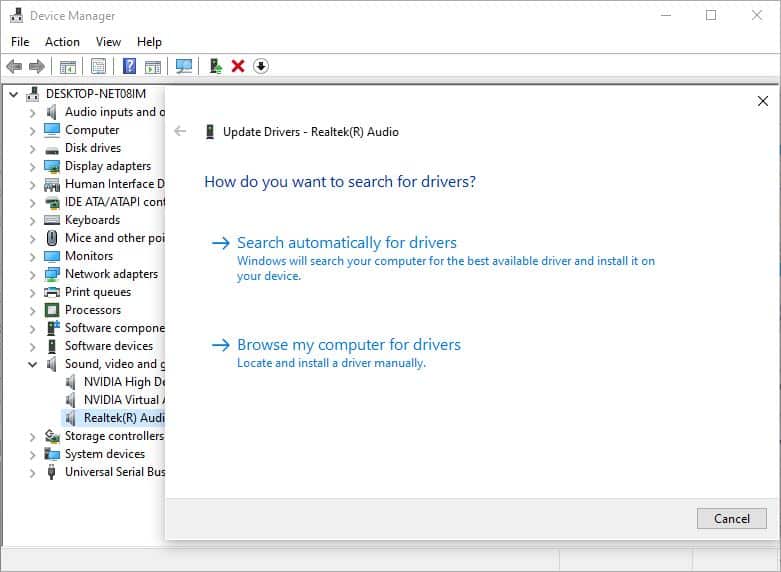Image resolution: width=781 pixels, height=572 pixels.
Task: Expand the Display adapters node
Action: (x=32, y=166)
